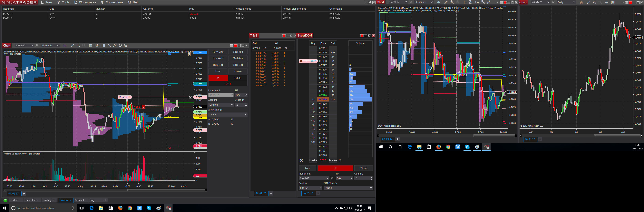Expand the Chart Trader TIF dropdown
The image size is (644, 212).
tap(241, 95)
